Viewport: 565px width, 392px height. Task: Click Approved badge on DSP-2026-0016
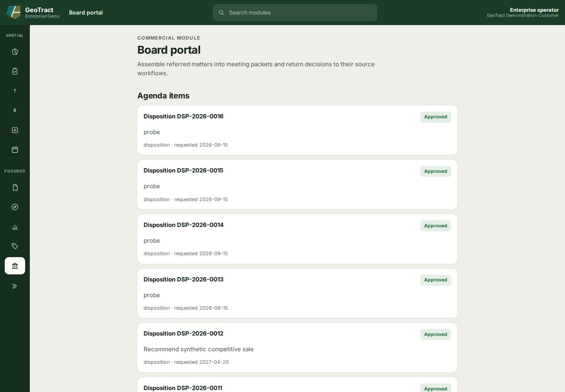[x=436, y=117]
